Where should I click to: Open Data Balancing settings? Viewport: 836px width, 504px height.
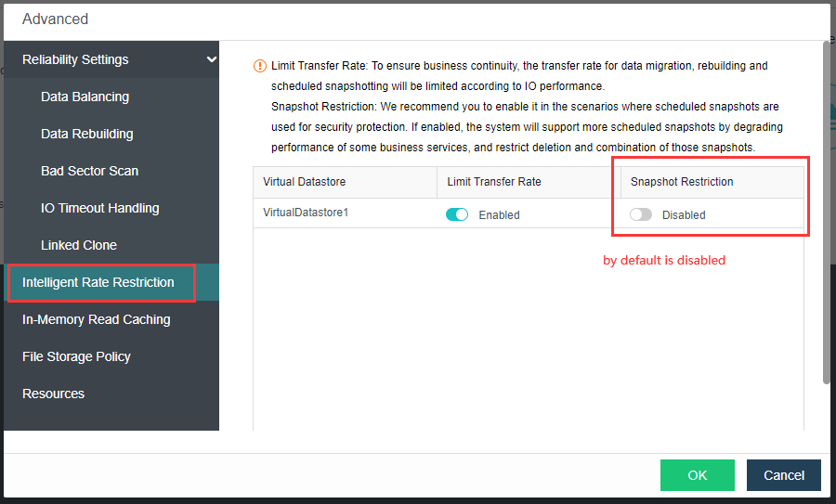coord(85,97)
